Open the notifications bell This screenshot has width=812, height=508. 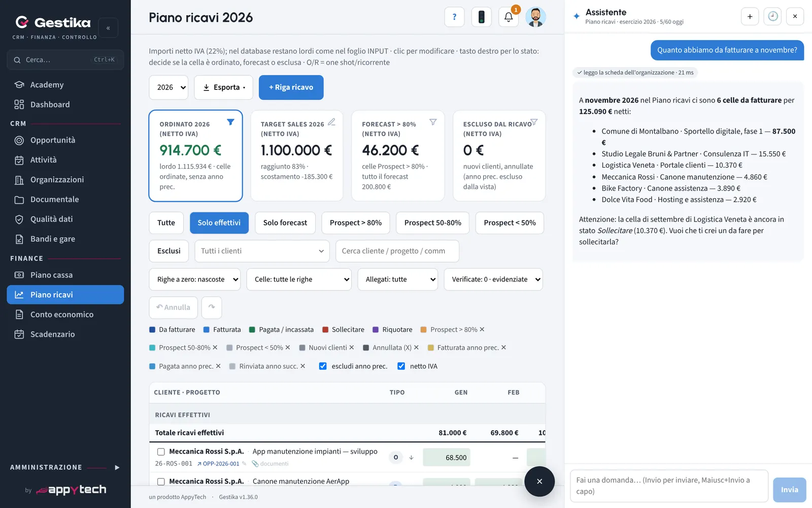pos(509,17)
